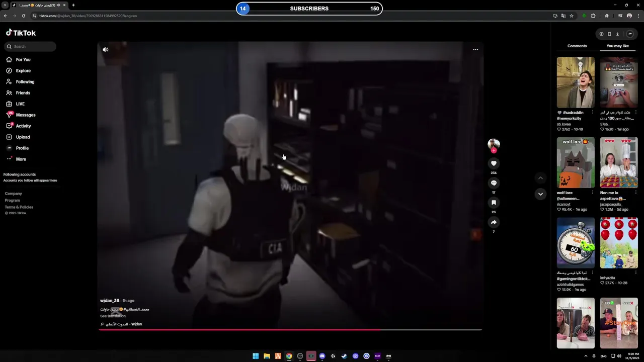The height and width of the screenshot is (362, 644).
Task: Open the red balloons video by imtyaz8a
Action: point(619,243)
